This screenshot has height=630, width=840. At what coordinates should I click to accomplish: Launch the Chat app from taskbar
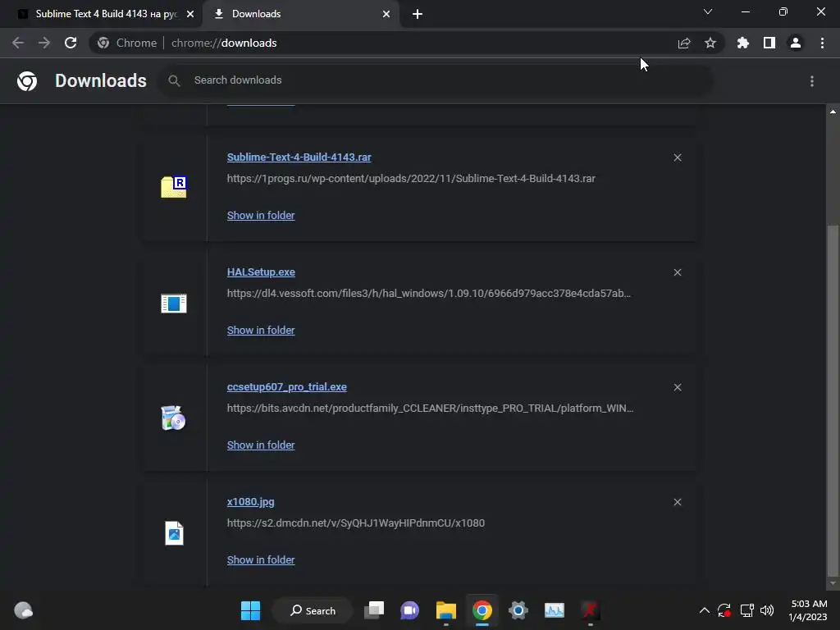410,610
